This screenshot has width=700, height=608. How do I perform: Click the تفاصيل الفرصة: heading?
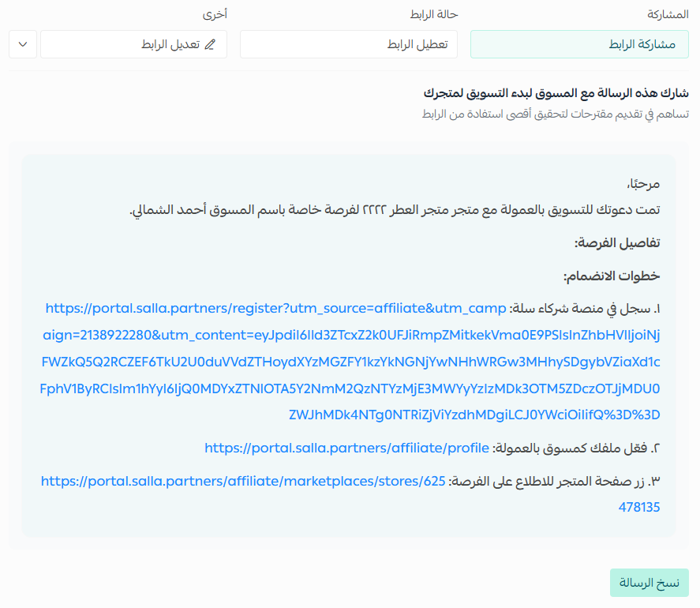click(617, 243)
